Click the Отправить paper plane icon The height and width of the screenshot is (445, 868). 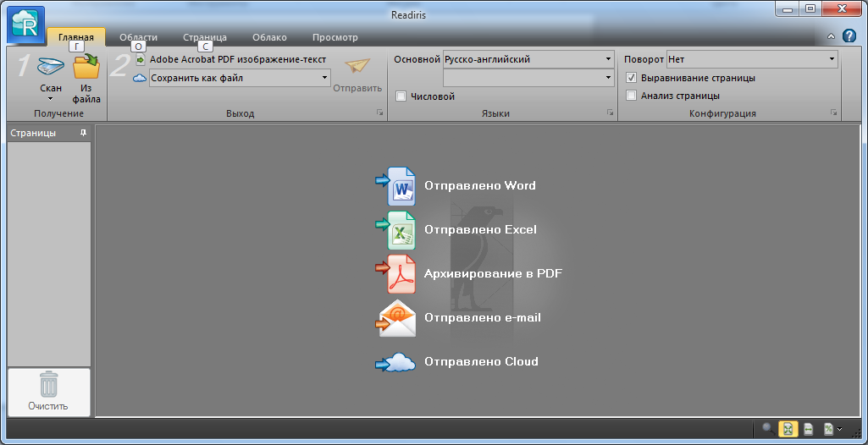click(357, 66)
